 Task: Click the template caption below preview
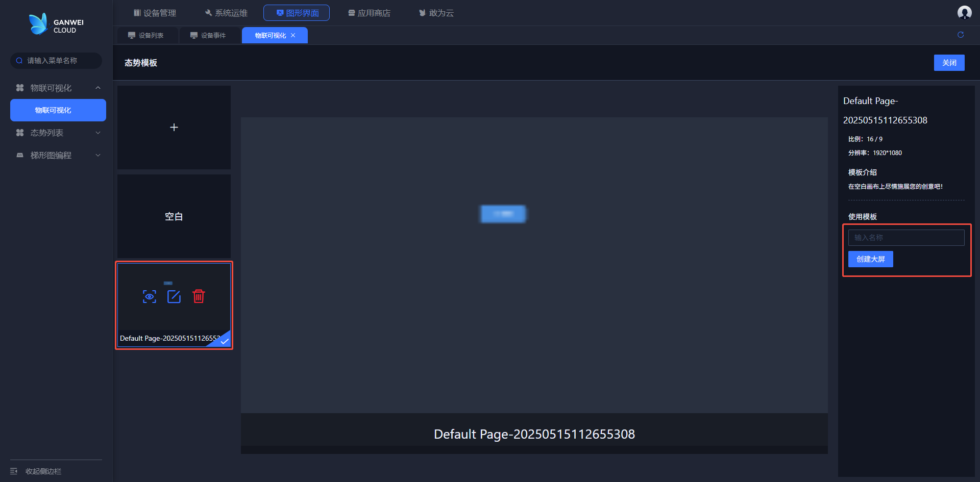pyautogui.click(x=534, y=434)
